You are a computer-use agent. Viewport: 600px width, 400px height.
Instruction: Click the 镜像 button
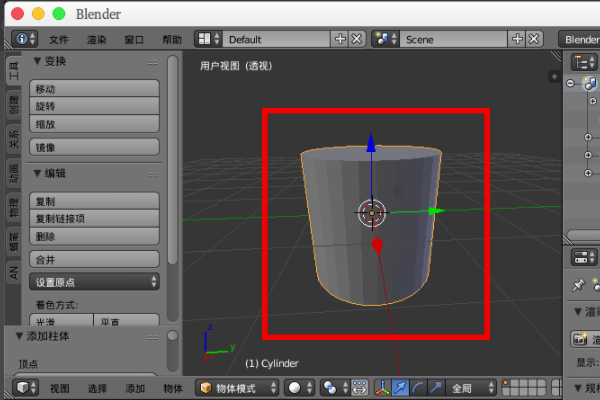94,147
